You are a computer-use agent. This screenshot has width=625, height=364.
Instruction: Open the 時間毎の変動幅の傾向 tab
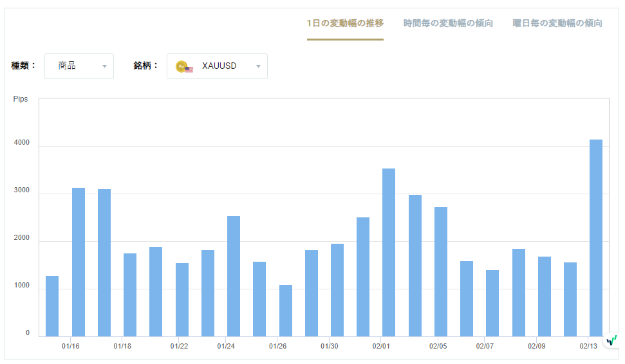coord(448,23)
